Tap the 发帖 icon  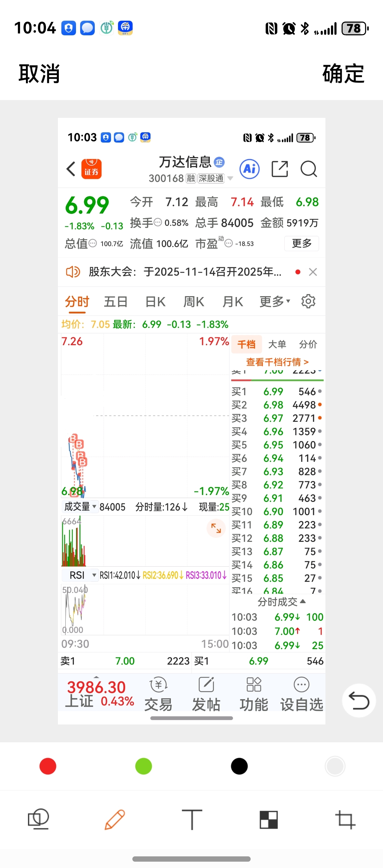point(206,694)
